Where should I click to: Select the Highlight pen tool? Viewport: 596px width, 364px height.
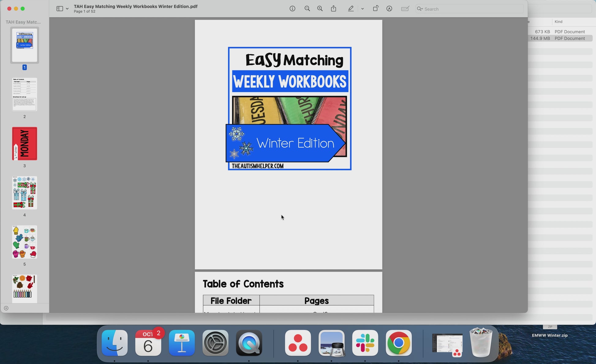[351, 9]
